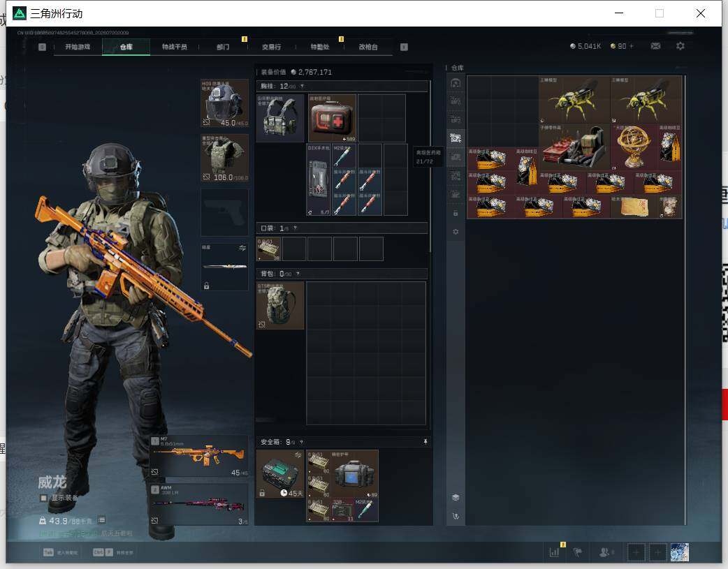Select the AWM sniper weapon slot
Screen dimensions: 728x569
(199, 505)
